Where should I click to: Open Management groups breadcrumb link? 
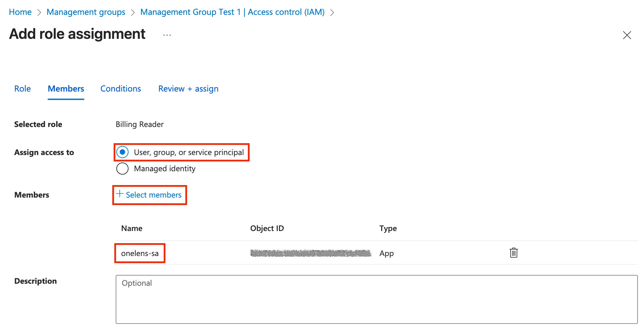[x=86, y=12]
